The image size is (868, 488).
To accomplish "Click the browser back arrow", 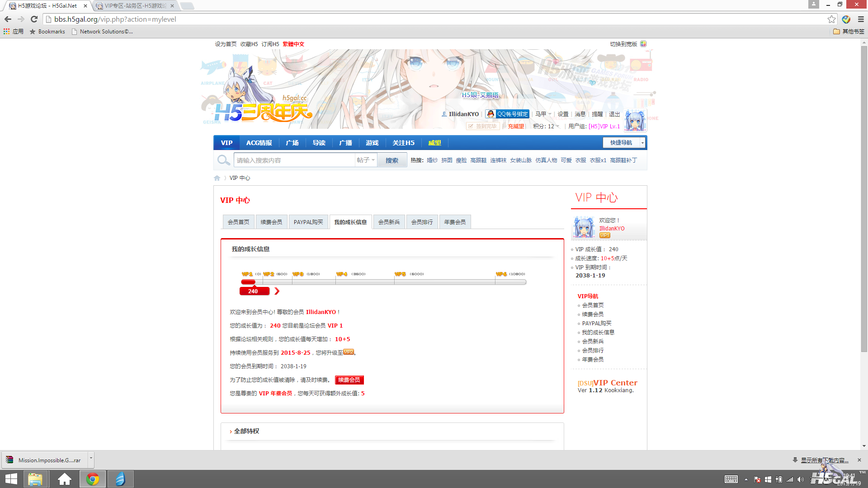I will click(x=8, y=19).
